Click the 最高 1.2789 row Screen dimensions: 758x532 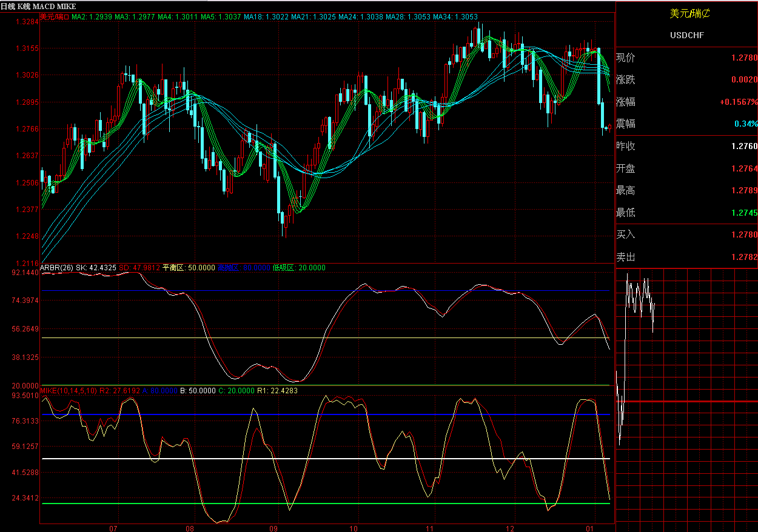tap(687, 190)
